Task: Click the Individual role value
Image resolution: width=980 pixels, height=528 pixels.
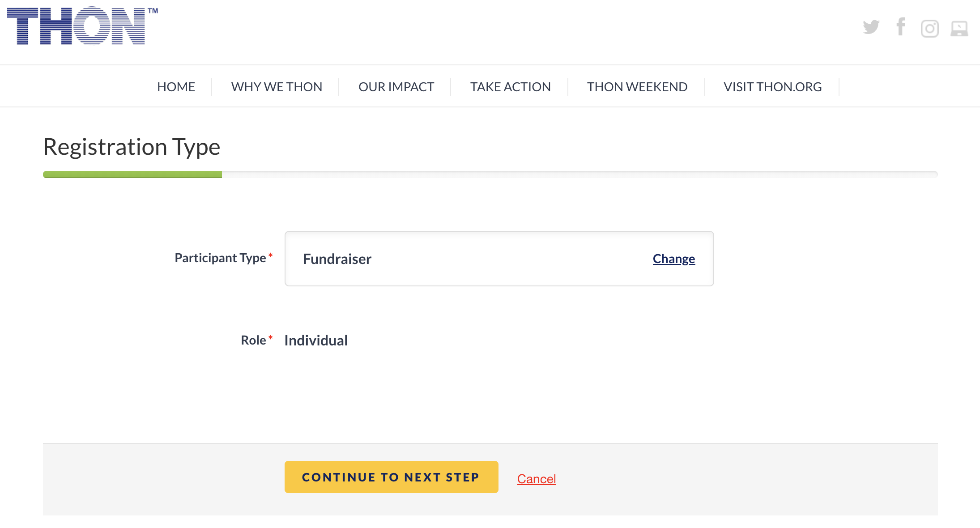Action: 316,341
